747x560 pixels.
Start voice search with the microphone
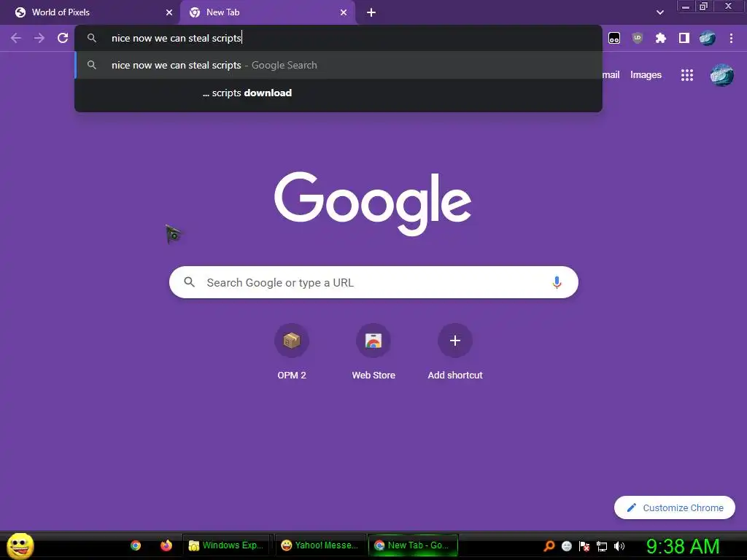pyautogui.click(x=557, y=282)
